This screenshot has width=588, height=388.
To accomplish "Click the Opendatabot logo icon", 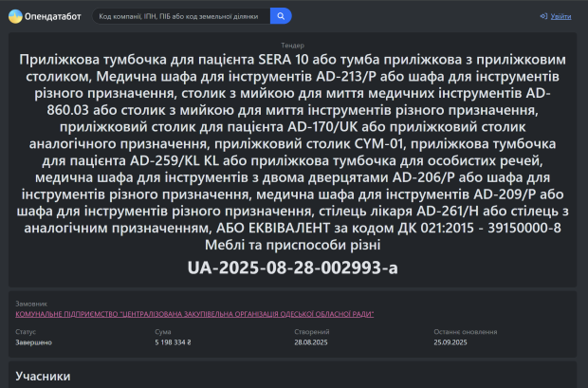I will coord(16,16).
